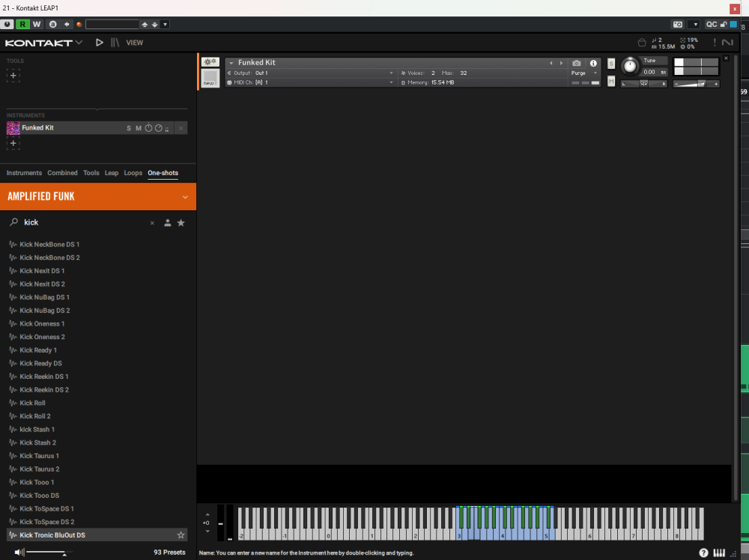Solo Funked Kit in the instruments list
749x560 pixels.
pos(129,128)
